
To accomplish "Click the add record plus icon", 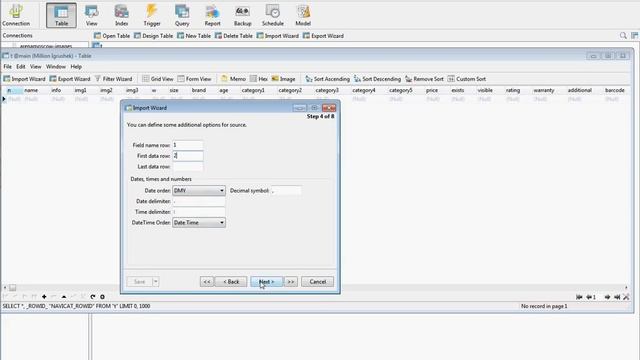I will [44, 297].
